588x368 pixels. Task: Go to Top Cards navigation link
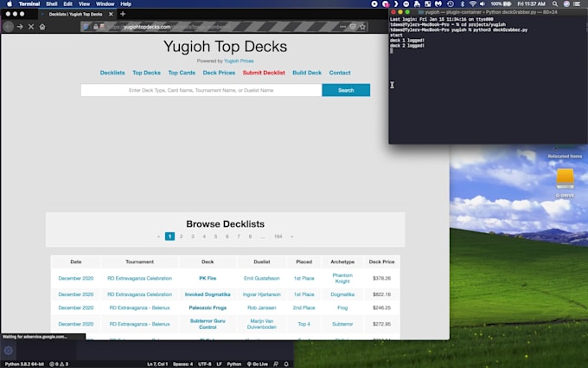click(182, 73)
